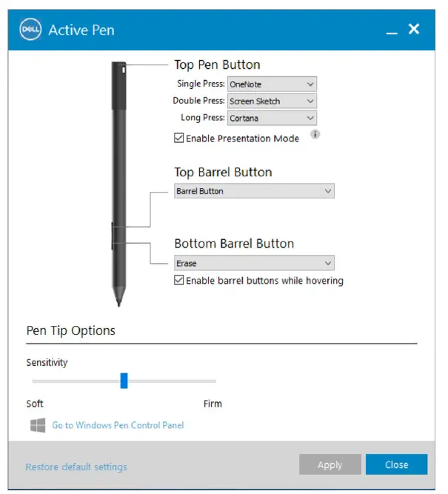Expand the Bottom Barrel Button dropdown
The width and height of the screenshot is (448, 494).
point(254,263)
